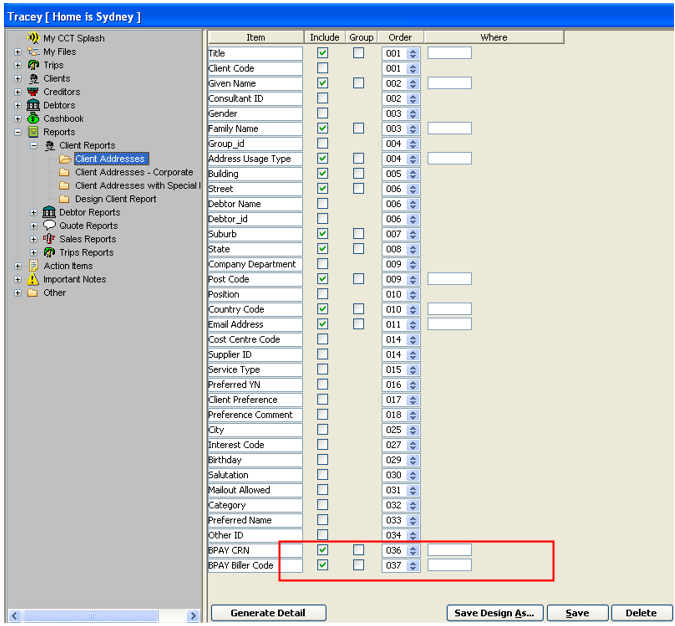Click folder icon for Design Client Report
The width and height of the screenshot is (675, 626).
pos(64,199)
